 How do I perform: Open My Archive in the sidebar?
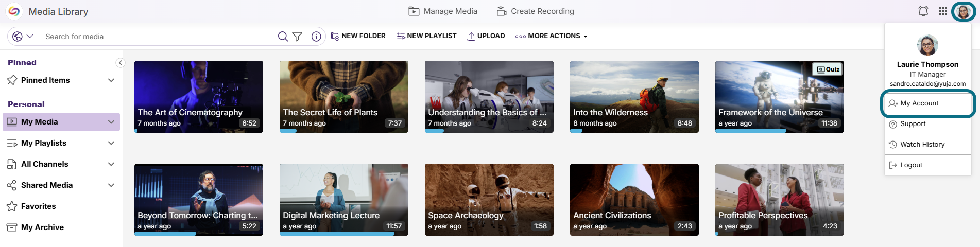pyautogui.click(x=61, y=227)
